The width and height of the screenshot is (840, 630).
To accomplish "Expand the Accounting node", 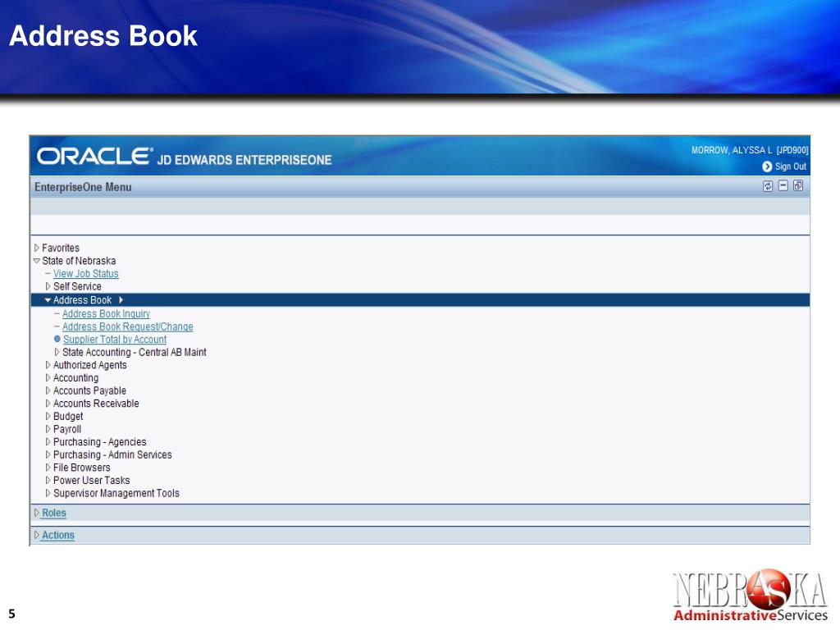I will (48, 378).
